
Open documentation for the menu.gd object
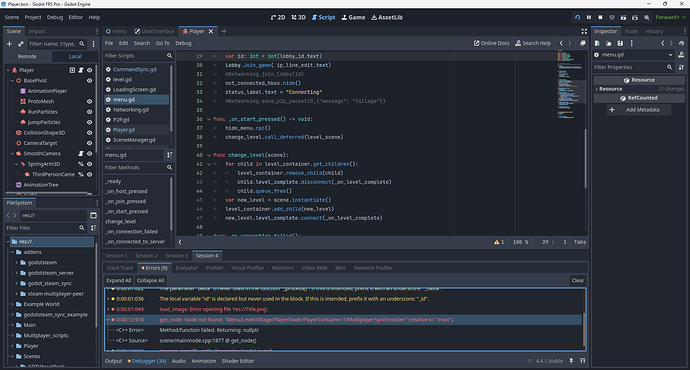(681, 55)
